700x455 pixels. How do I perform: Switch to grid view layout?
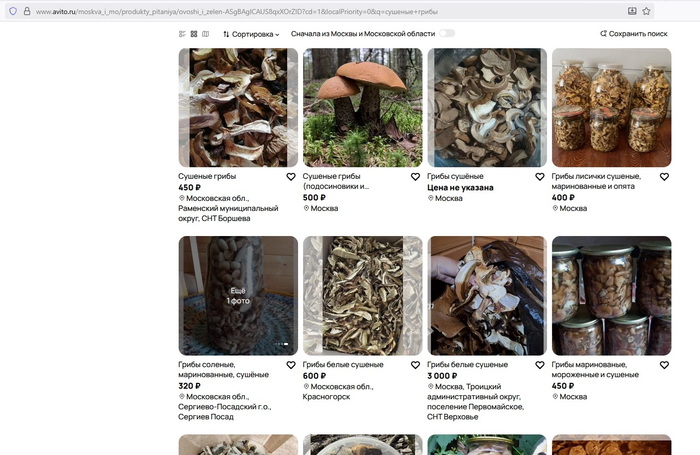pyautogui.click(x=194, y=33)
